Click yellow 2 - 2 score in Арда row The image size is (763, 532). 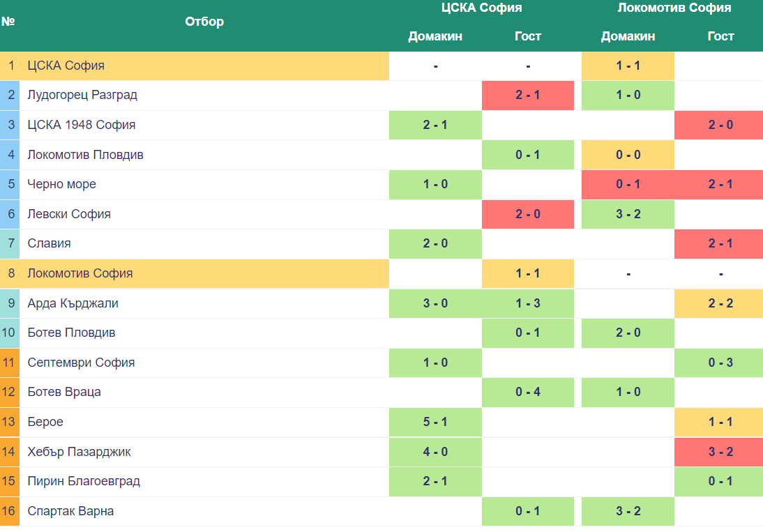coord(719,303)
